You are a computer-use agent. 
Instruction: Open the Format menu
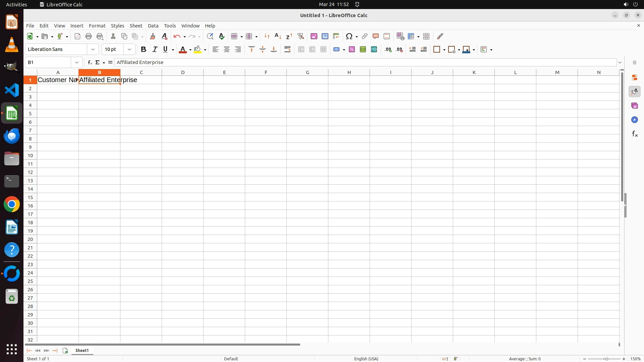97,26
